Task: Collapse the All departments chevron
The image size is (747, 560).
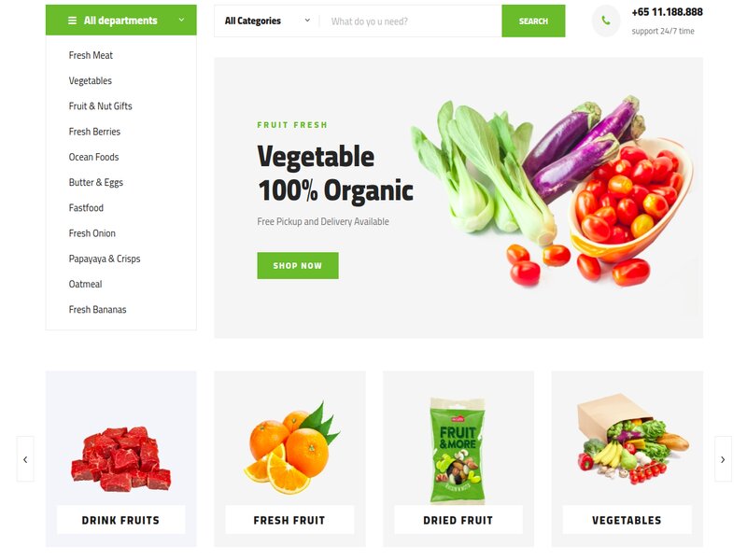Action: [x=181, y=20]
